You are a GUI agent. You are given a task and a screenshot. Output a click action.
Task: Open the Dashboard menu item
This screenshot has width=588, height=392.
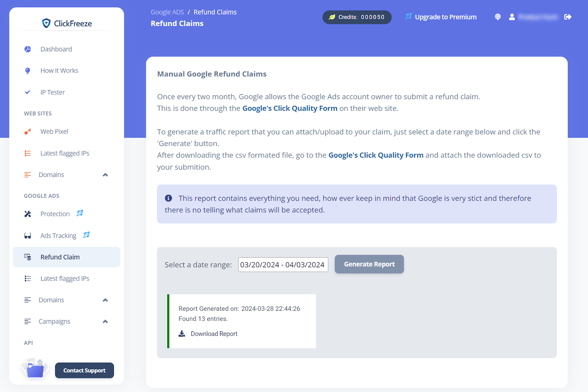tap(56, 49)
